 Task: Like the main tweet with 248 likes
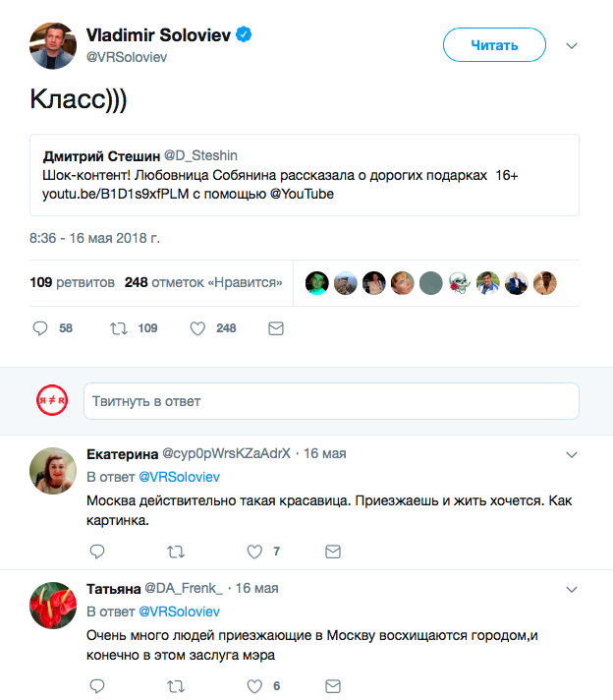tap(197, 328)
